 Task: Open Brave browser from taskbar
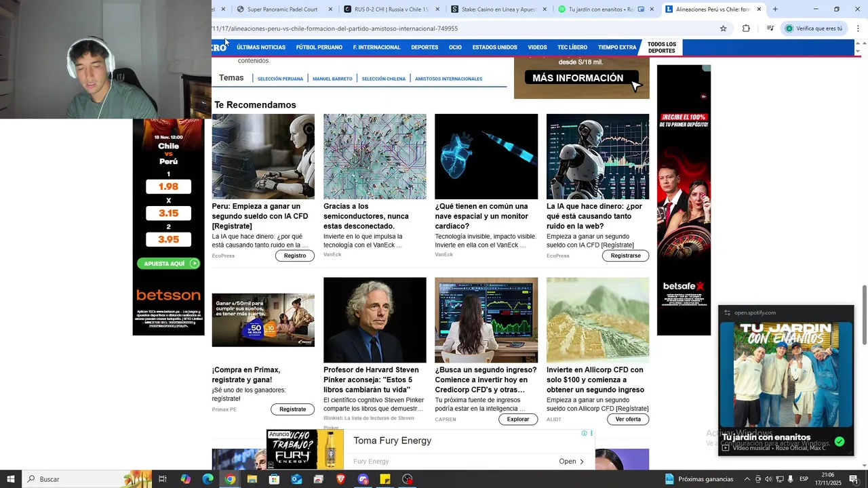point(340,479)
